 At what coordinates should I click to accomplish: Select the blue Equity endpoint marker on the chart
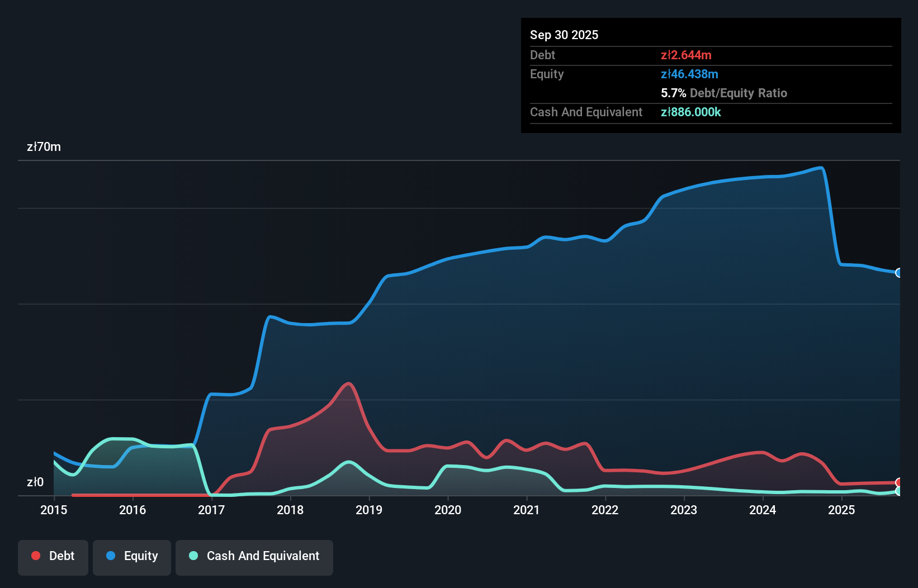(899, 273)
